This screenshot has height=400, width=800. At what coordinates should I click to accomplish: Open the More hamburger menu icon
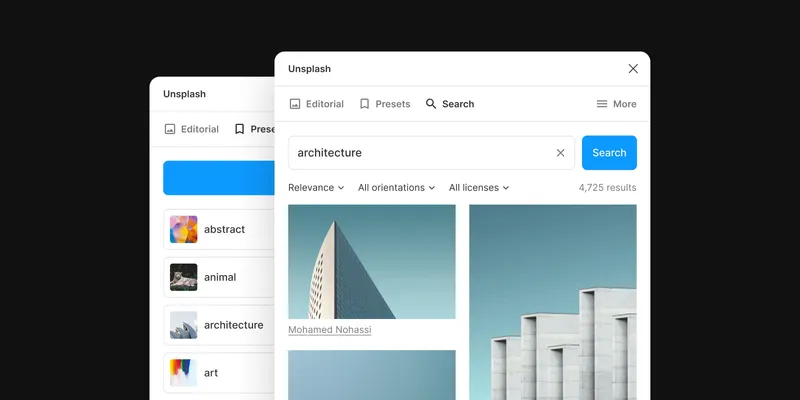pos(602,104)
